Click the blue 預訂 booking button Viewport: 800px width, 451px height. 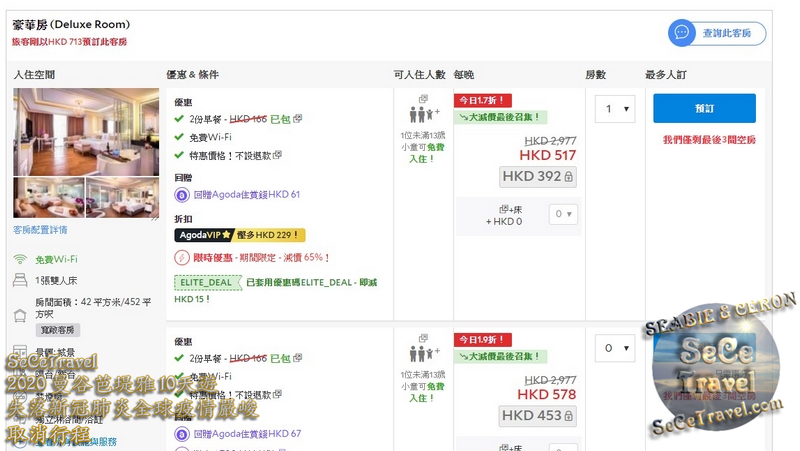coord(704,108)
